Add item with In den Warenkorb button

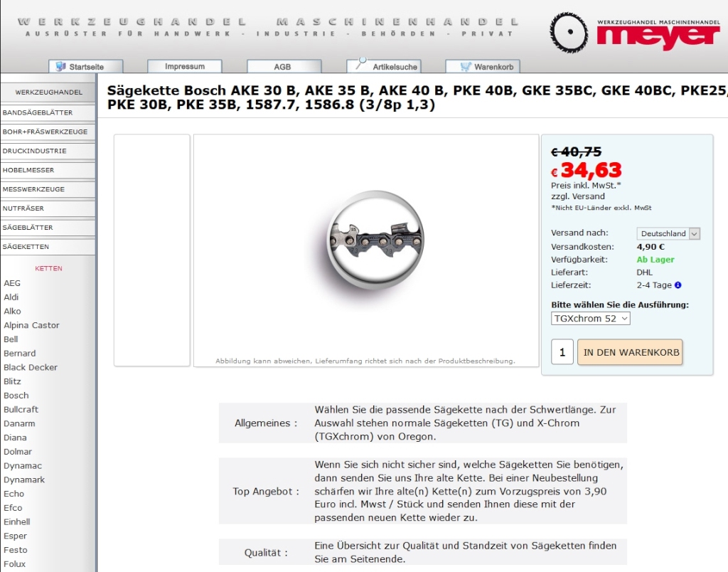[x=631, y=352]
